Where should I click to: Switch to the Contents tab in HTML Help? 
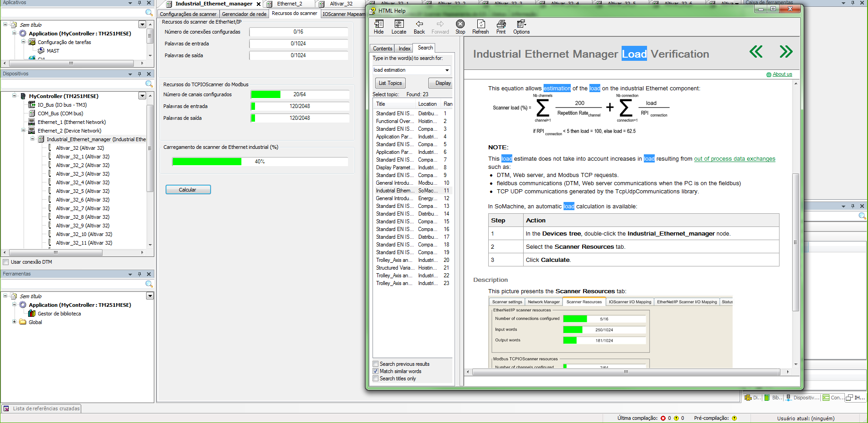click(383, 49)
